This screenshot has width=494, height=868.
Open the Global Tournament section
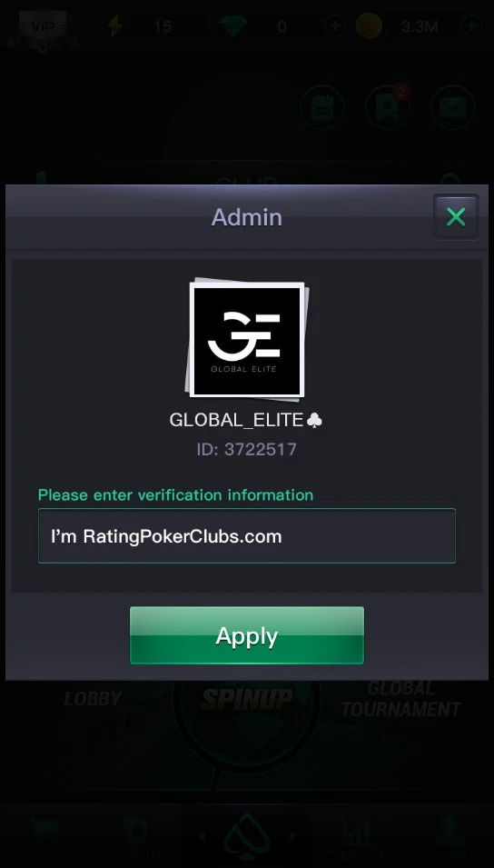pos(400,699)
